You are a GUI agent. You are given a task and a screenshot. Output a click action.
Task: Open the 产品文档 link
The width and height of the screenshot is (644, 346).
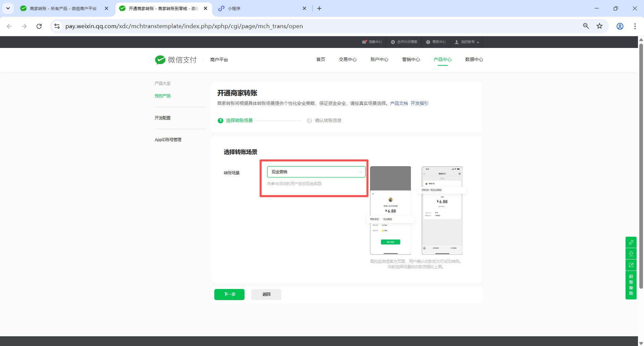pos(399,103)
